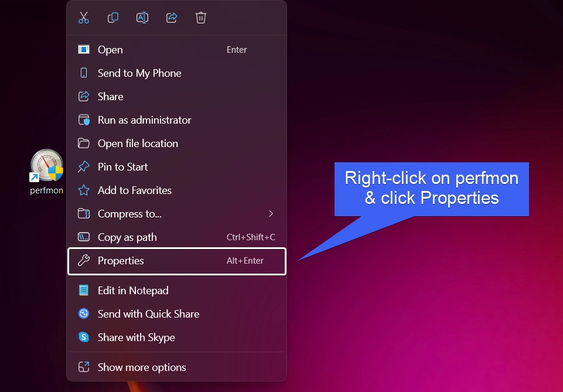Select Copy as path

tap(177, 237)
